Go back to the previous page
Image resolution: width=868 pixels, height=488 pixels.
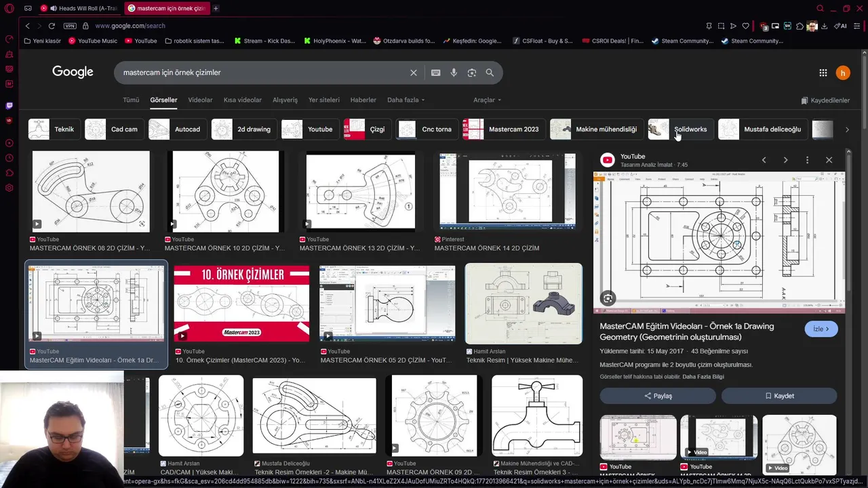(27, 26)
